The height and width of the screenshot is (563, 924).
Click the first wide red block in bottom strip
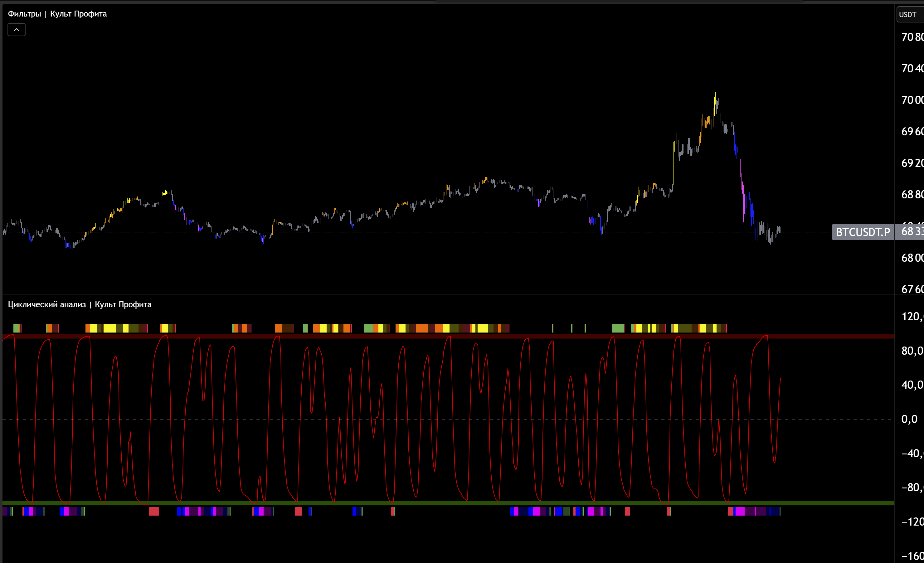tap(154, 511)
